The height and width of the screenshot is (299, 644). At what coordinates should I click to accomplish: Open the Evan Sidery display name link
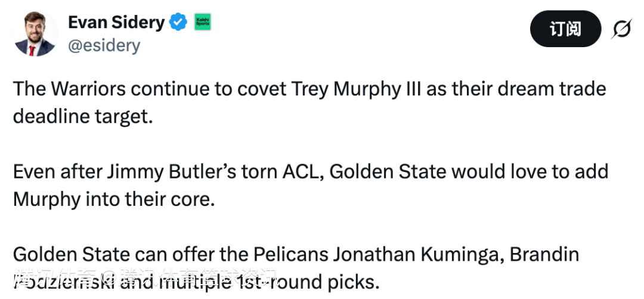[116, 23]
